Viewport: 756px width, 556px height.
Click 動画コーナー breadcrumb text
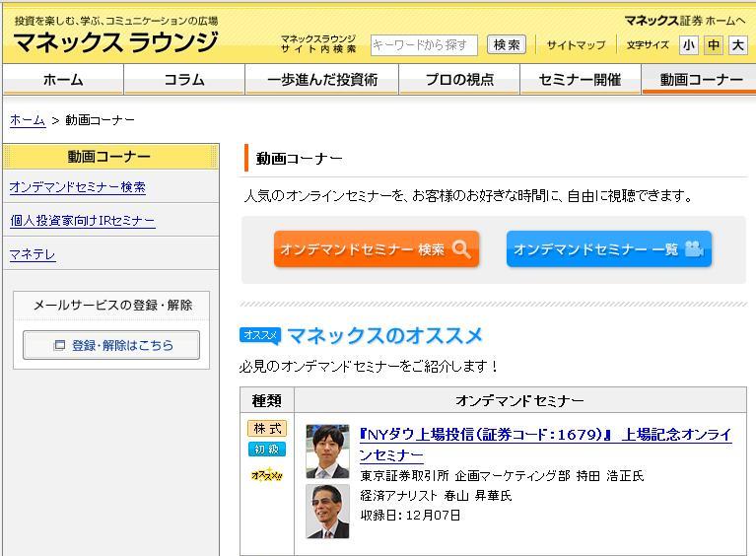100,120
